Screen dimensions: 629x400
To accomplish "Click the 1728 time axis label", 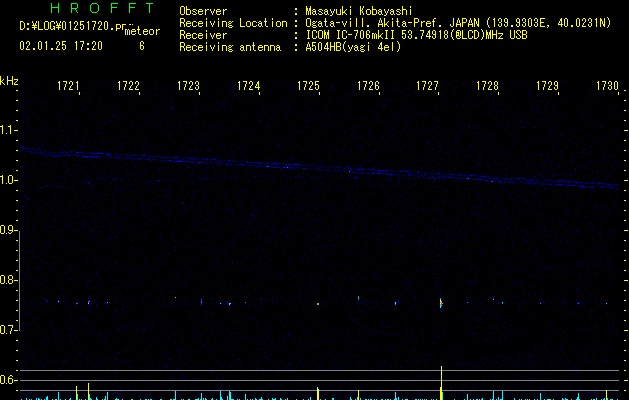I will pos(487,86).
